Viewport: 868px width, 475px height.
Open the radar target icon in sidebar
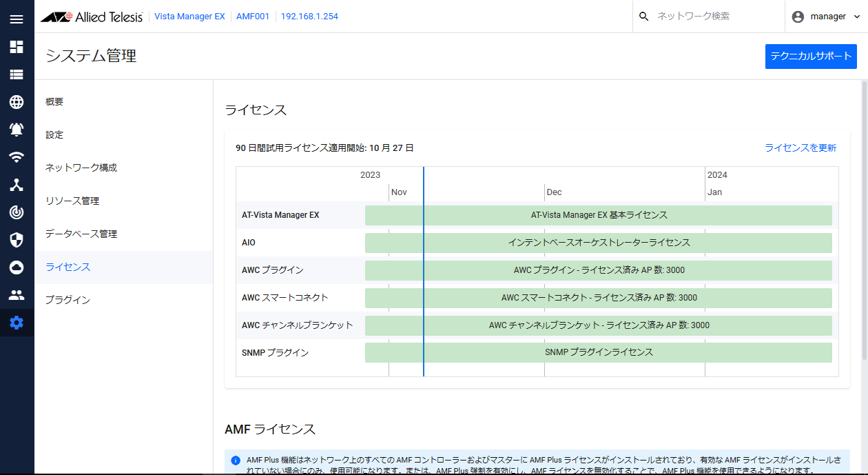point(17,212)
